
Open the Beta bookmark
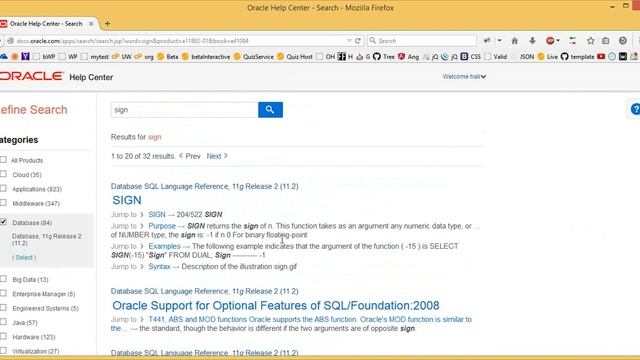click(x=168, y=57)
